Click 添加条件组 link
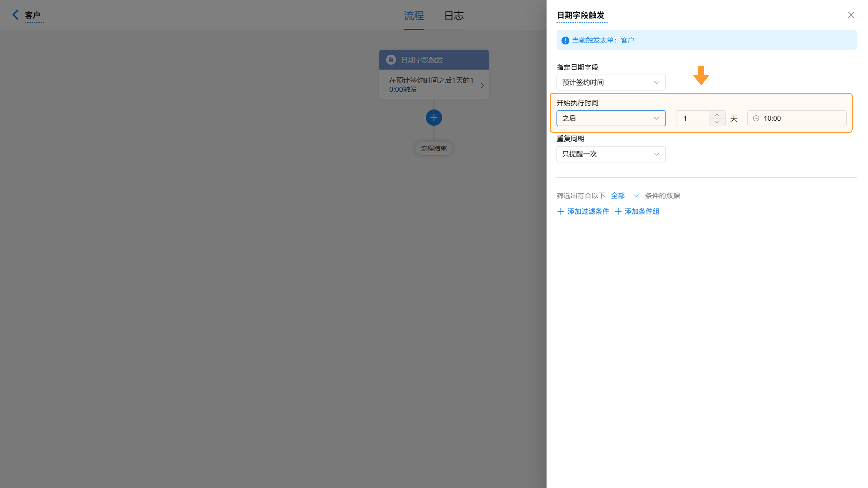 pyautogui.click(x=642, y=211)
